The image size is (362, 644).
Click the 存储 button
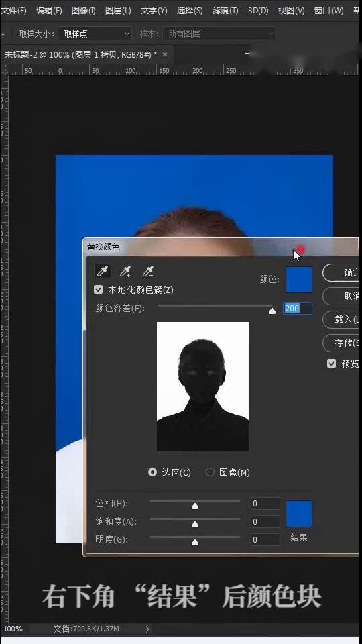point(342,343)
